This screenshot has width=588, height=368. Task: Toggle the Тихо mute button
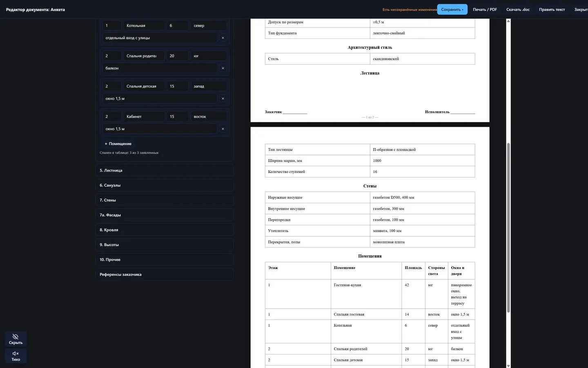(16, 356)
